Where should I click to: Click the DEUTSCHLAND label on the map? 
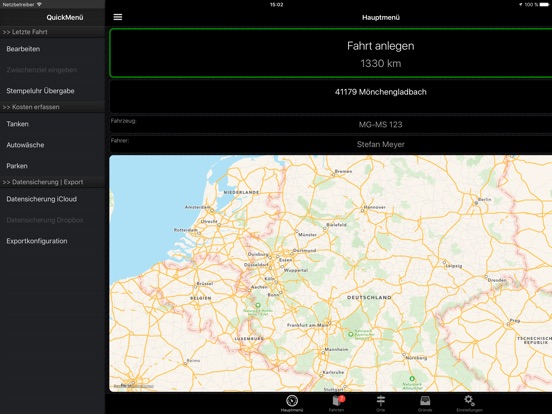tap(369, 297)
